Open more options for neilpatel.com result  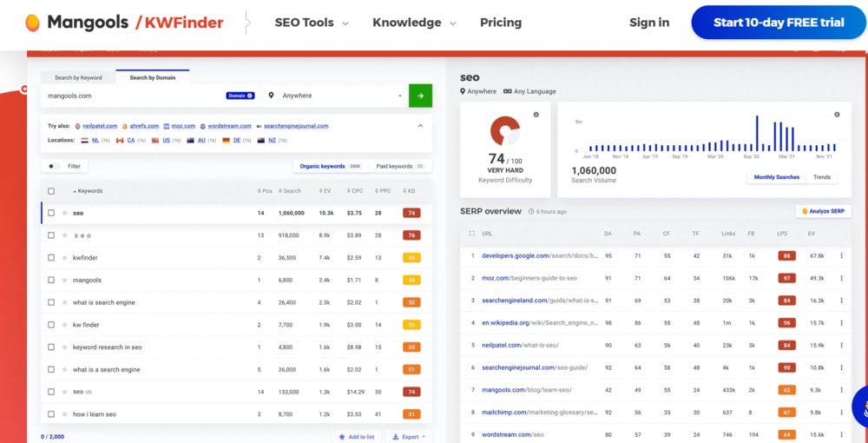tap(841, 345)
